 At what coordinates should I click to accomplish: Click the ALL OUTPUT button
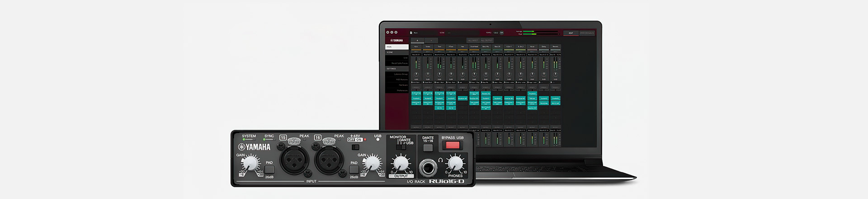click(x=487, y=40)
